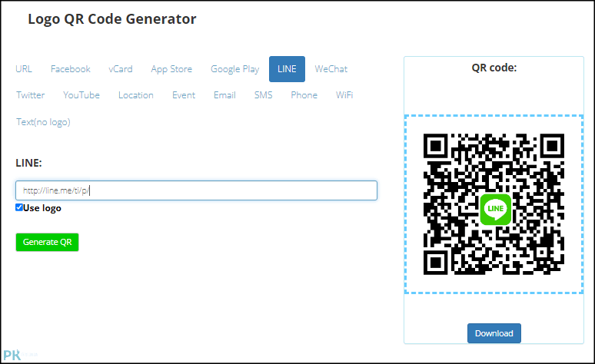Choose the App Store tab
This screenshot has height=364, width=595.
(171, 69)
